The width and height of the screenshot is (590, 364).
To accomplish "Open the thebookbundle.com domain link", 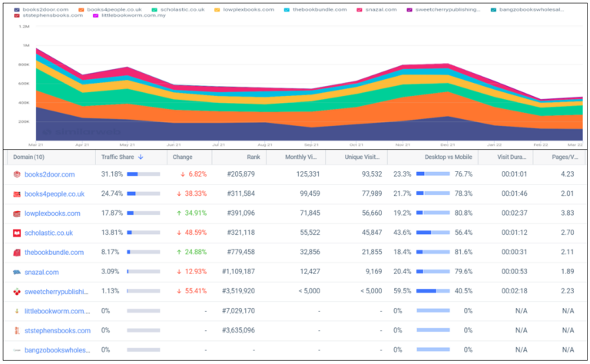I will tap(55, 253).
